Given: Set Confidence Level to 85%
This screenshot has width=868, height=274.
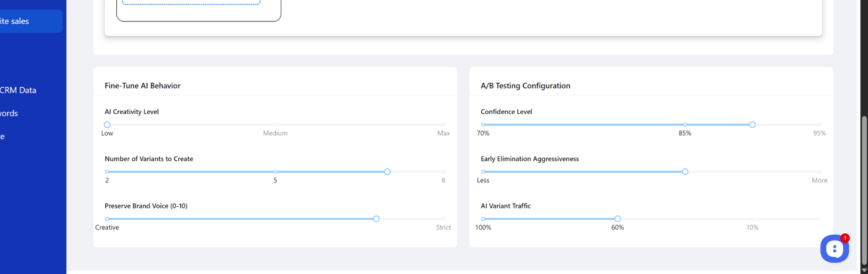Looking at the screenshot, I should click(x=685, y=125).
